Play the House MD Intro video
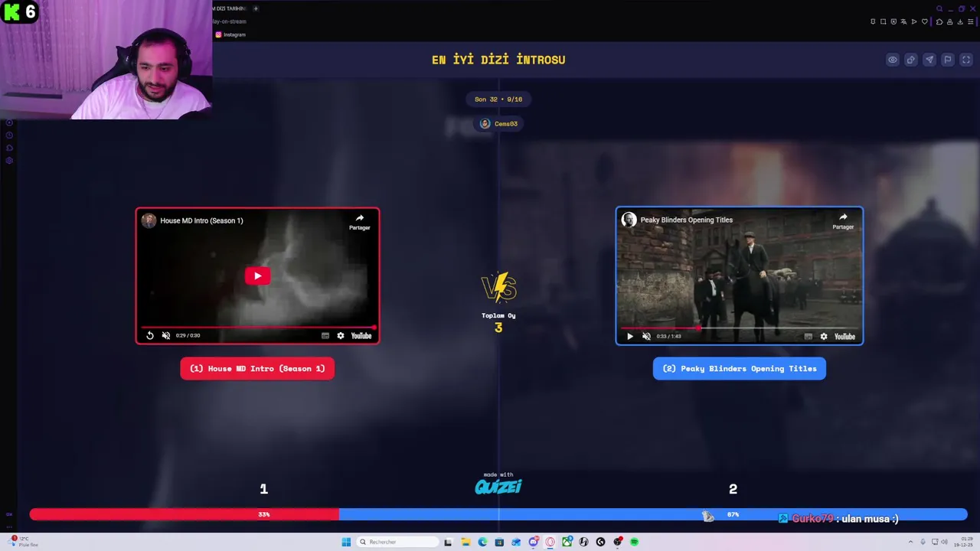The height and width of the screenshot is (551, 980). tap(257, 276)
